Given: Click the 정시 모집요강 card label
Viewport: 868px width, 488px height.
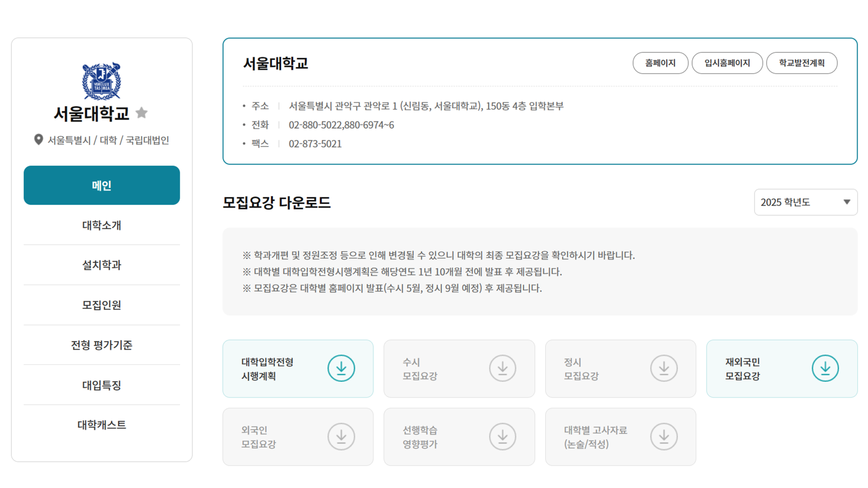Looking at the screenshot, I should coord(581,369).
